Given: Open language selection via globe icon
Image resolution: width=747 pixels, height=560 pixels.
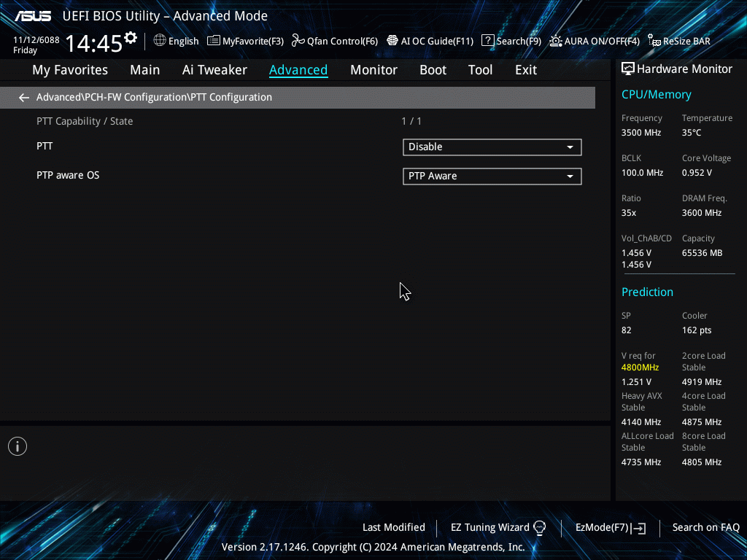Looking at the screenshot, I should point(176,41).
